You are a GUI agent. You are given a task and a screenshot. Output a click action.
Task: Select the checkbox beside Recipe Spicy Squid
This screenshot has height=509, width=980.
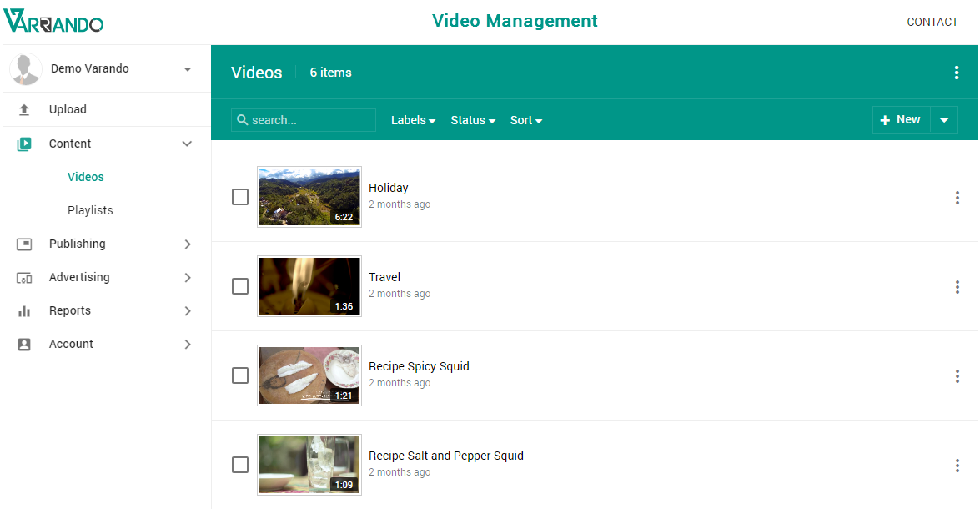240,375
